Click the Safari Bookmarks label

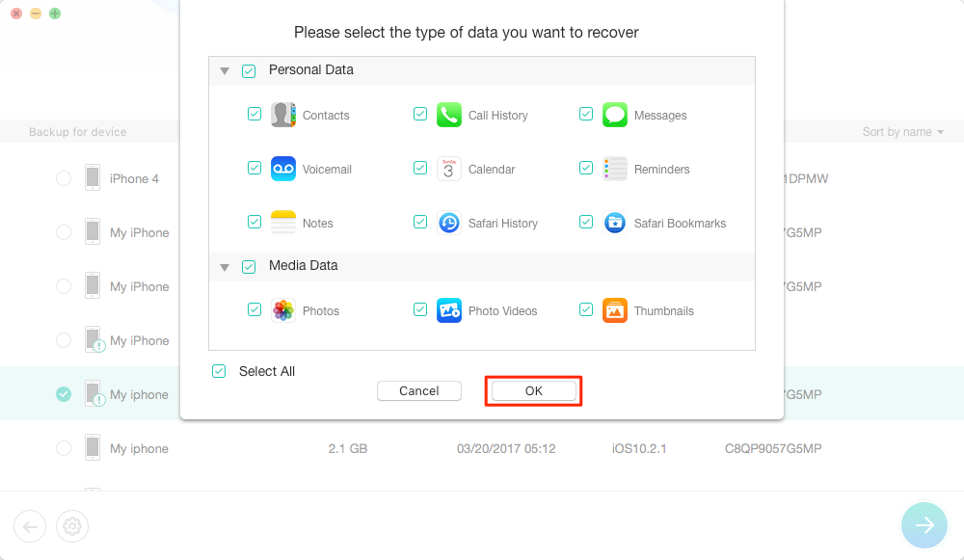click(680, 224)
